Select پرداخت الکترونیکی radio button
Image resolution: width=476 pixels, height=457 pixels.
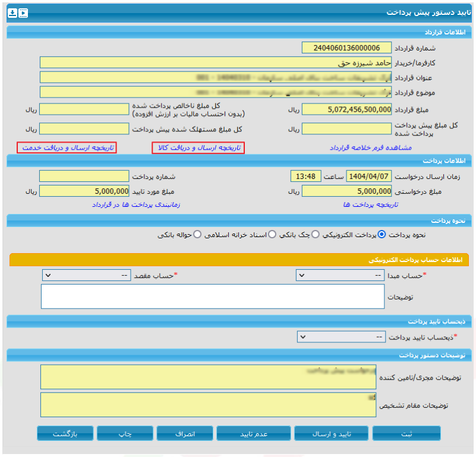click(382, 234)
